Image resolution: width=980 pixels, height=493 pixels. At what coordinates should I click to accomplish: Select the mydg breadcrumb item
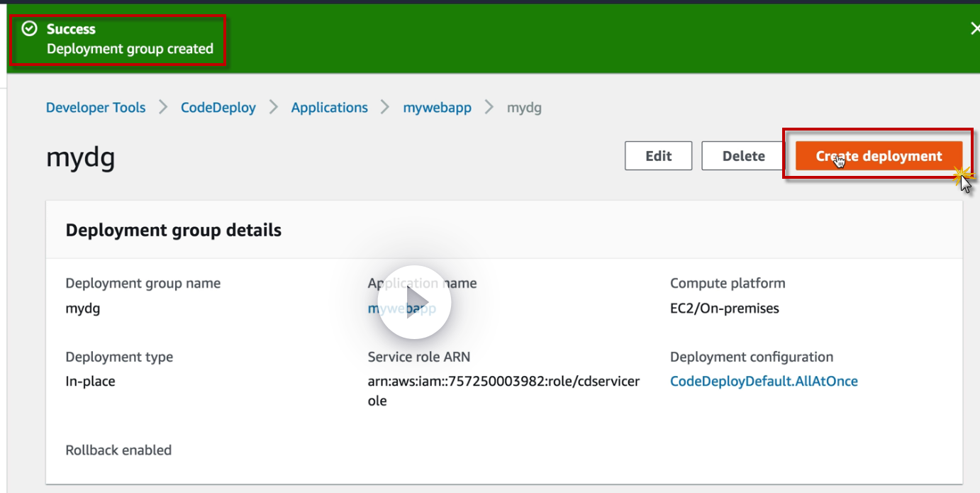[x=524, y=108]
